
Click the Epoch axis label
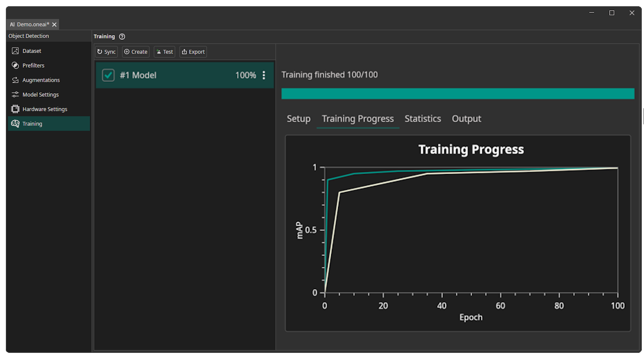471,317
